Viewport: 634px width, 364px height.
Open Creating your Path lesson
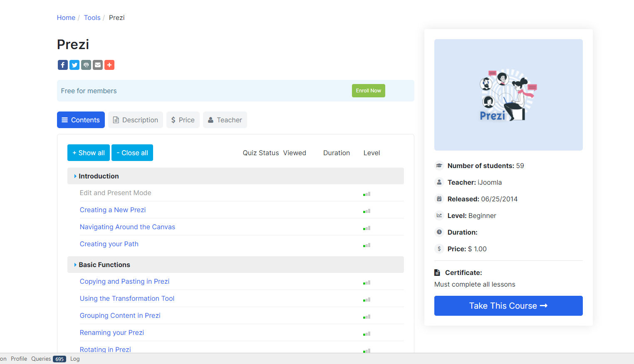109,244
